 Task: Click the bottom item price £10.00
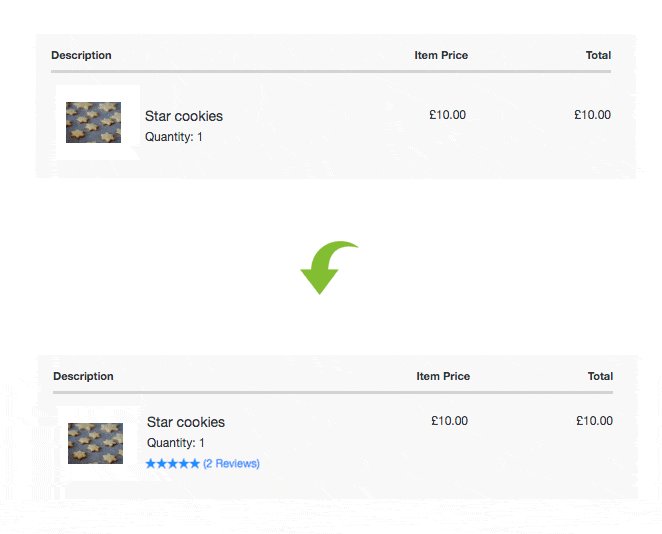click(x=450, y=421)
